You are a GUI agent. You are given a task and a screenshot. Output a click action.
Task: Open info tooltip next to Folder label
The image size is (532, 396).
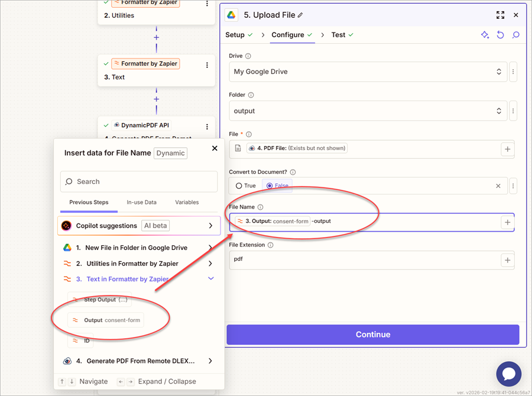(251, 95)
